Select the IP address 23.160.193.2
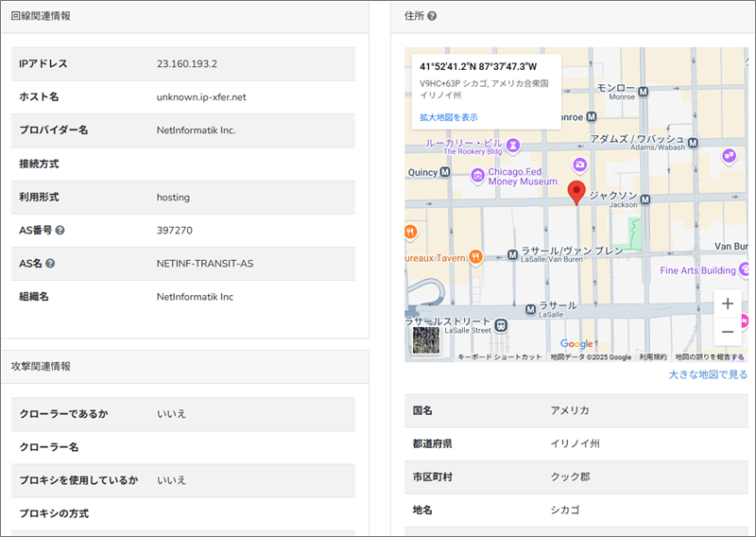 [x=186, y=63]
